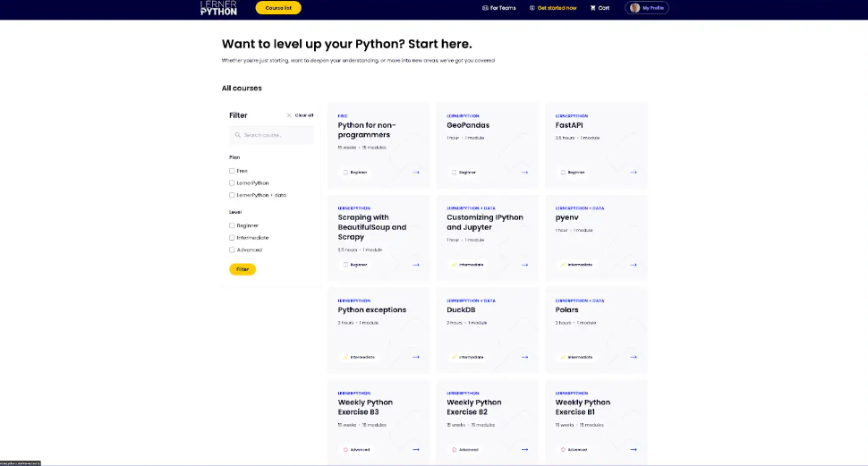Click the arrow on the FastAPI card
868x466 pixels.
(634, 172)
